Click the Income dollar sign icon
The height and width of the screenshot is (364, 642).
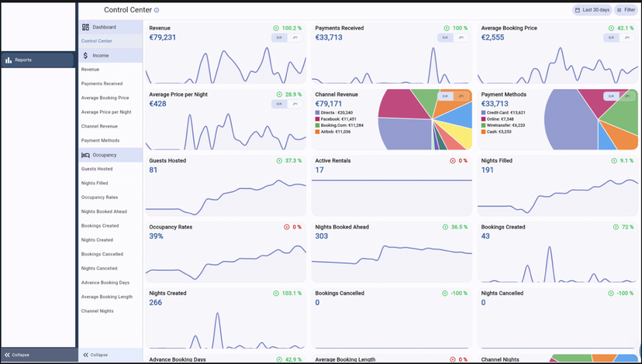coord(85,56)
